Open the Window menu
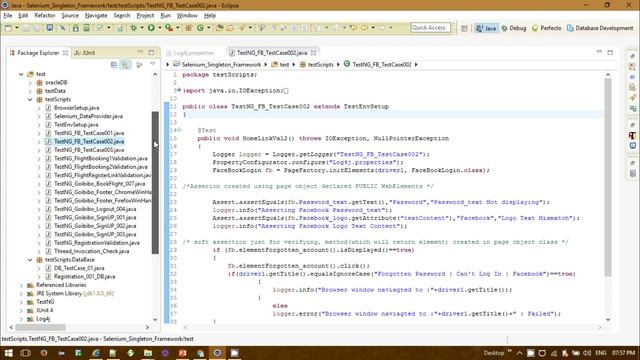The width and height of the screenshot is (640, 360). (x=187, y=16)
